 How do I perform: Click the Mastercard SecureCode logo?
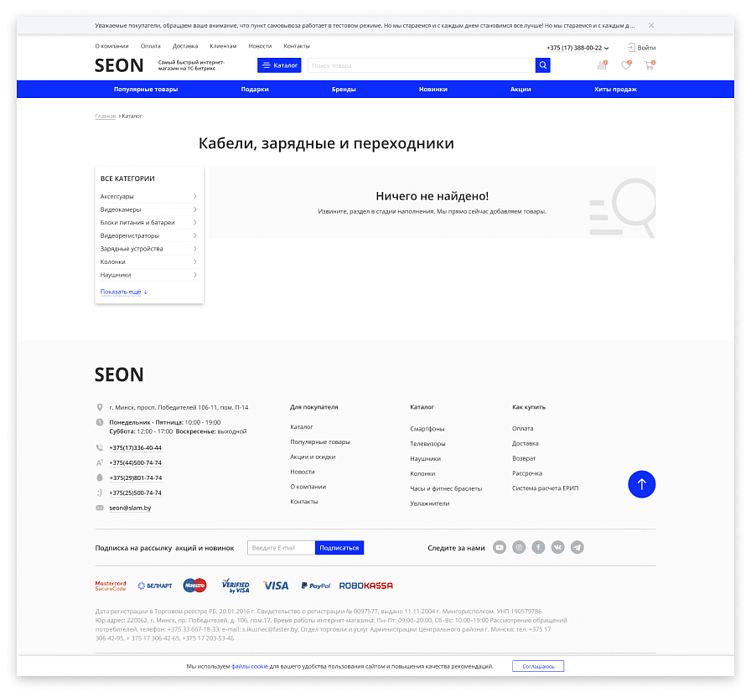[111, 586]
